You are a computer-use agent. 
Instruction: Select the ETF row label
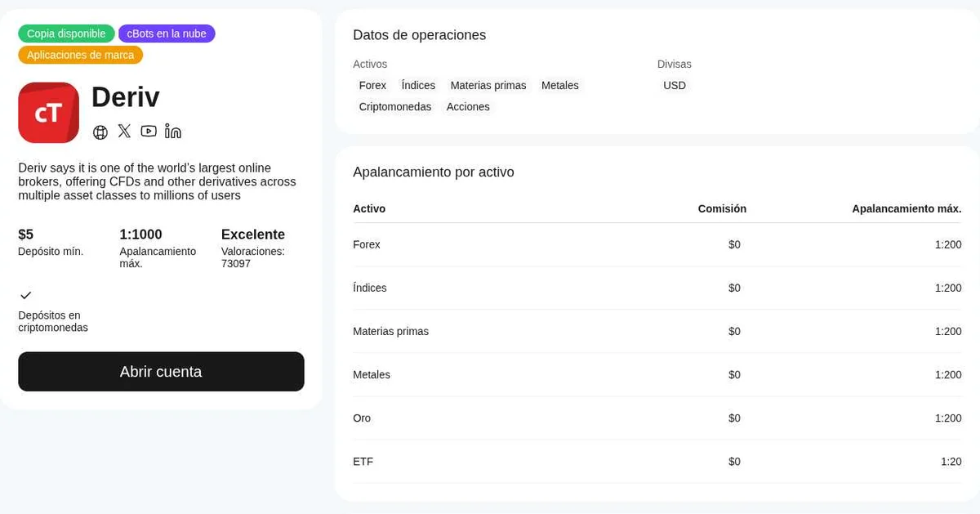363,461
